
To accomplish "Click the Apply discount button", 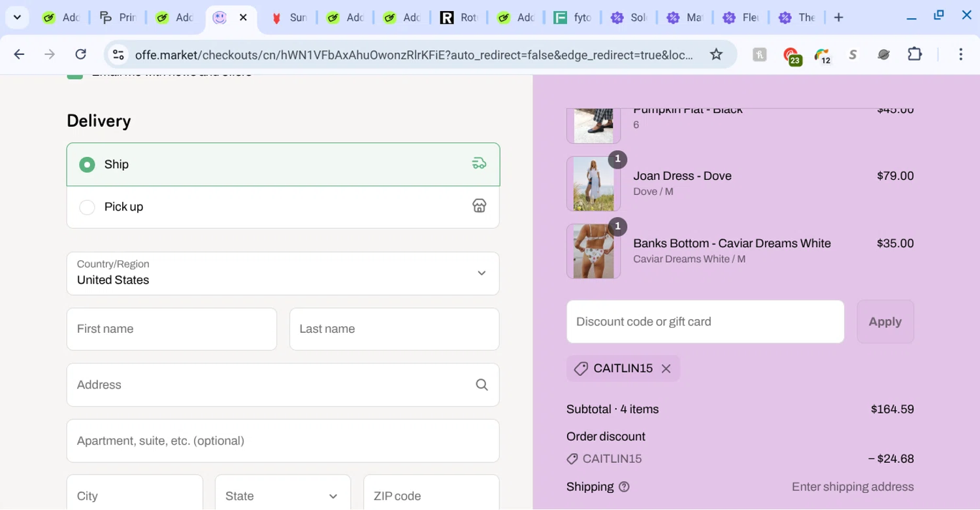I will [x=885, y=322].
